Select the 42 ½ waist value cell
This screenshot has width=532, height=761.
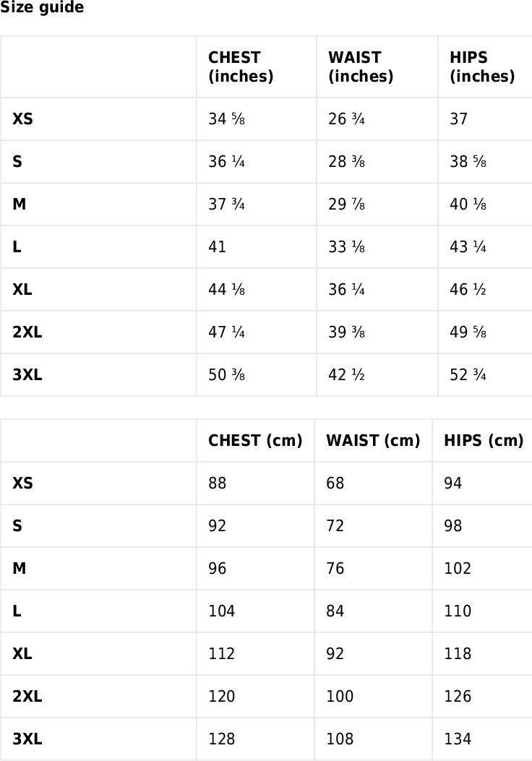coord(346,375)
